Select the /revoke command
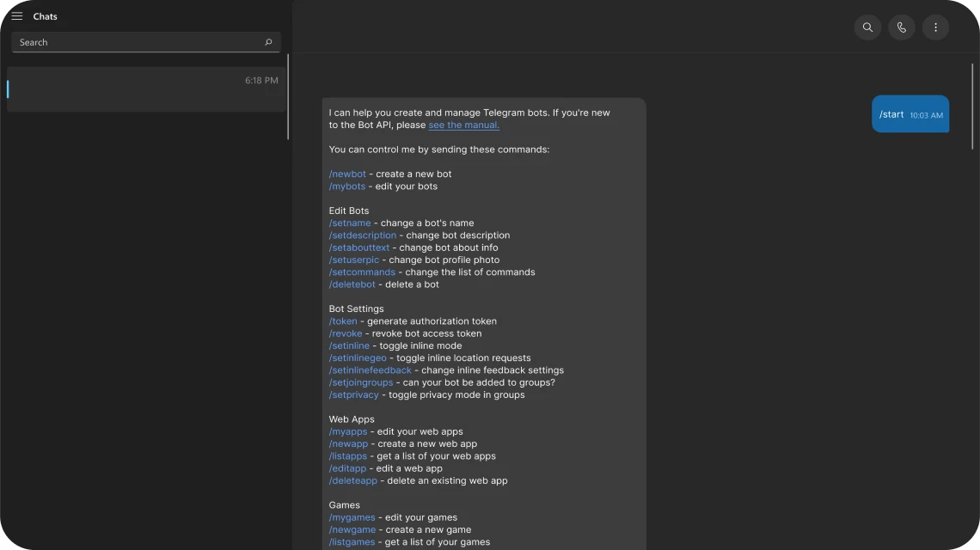The height and width of the screenshot is (550, 980). 345,333
